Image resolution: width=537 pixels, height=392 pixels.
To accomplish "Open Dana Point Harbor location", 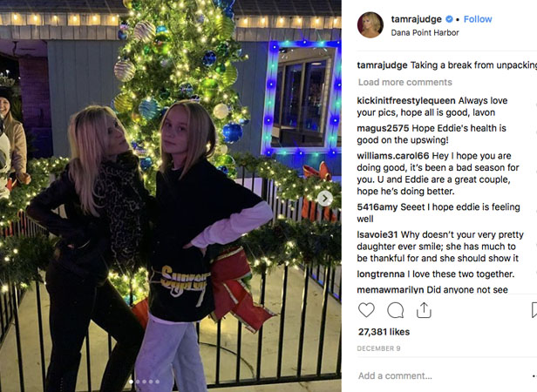I will click(425, 32).
